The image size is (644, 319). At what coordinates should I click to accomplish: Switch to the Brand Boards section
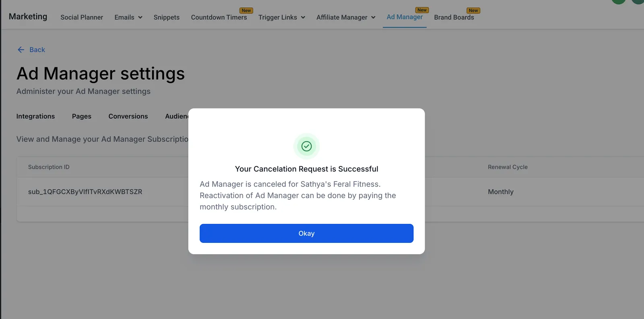point(454,17)
